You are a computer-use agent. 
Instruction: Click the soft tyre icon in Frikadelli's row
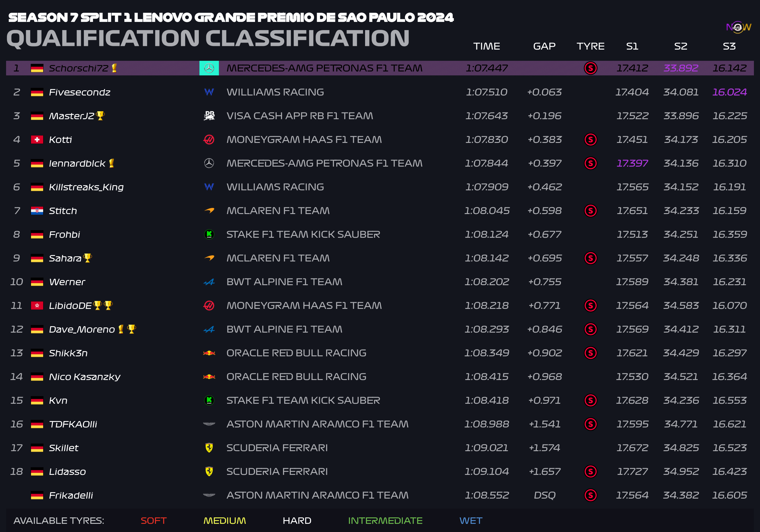click(x=591, y=495)
